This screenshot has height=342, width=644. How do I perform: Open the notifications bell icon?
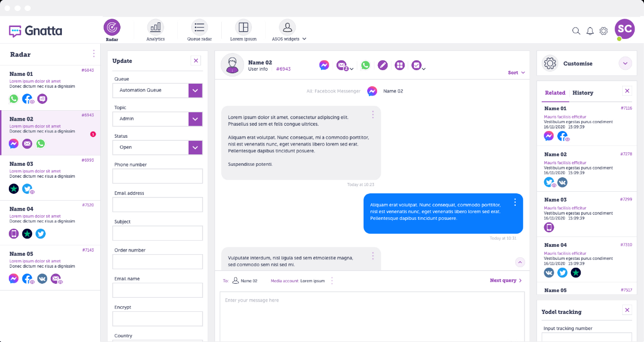pos(590,31)
